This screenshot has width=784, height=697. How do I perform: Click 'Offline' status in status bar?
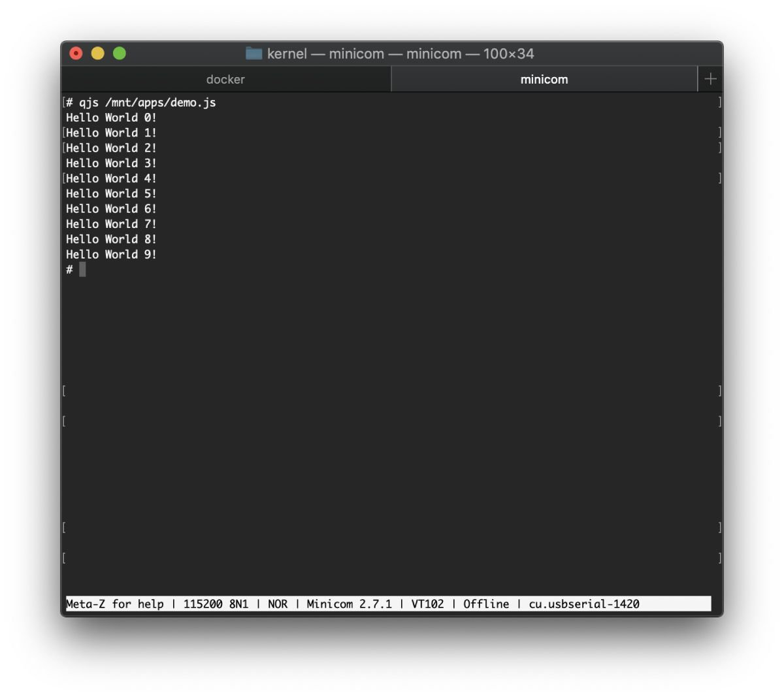[x=486, y=604]
